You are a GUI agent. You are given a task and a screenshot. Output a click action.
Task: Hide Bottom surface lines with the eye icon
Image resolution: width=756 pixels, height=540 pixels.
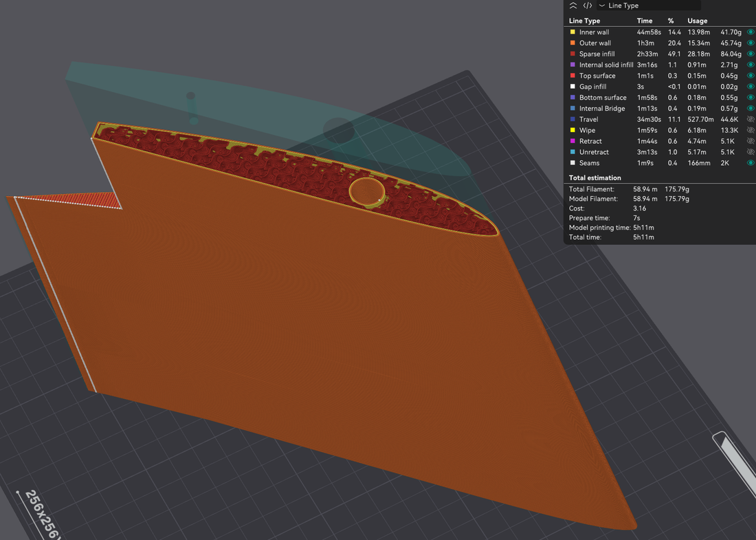coord(751,98)
